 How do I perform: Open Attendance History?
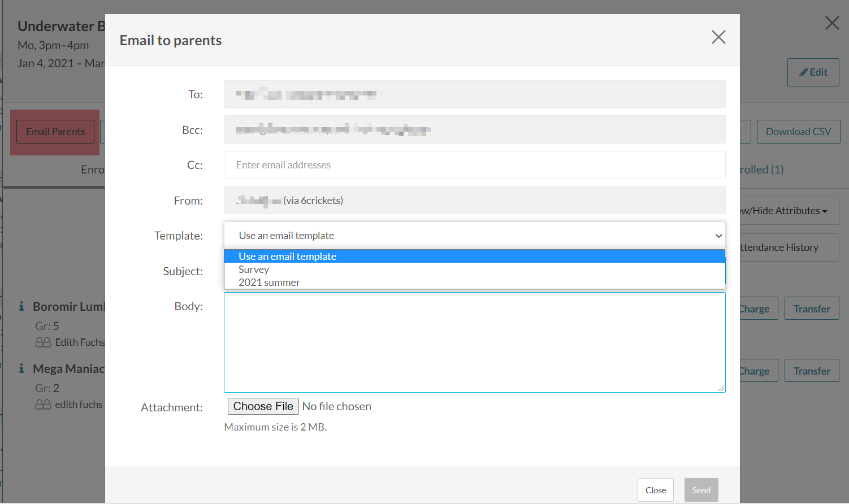pyautogui.click(x=789, y=247)
